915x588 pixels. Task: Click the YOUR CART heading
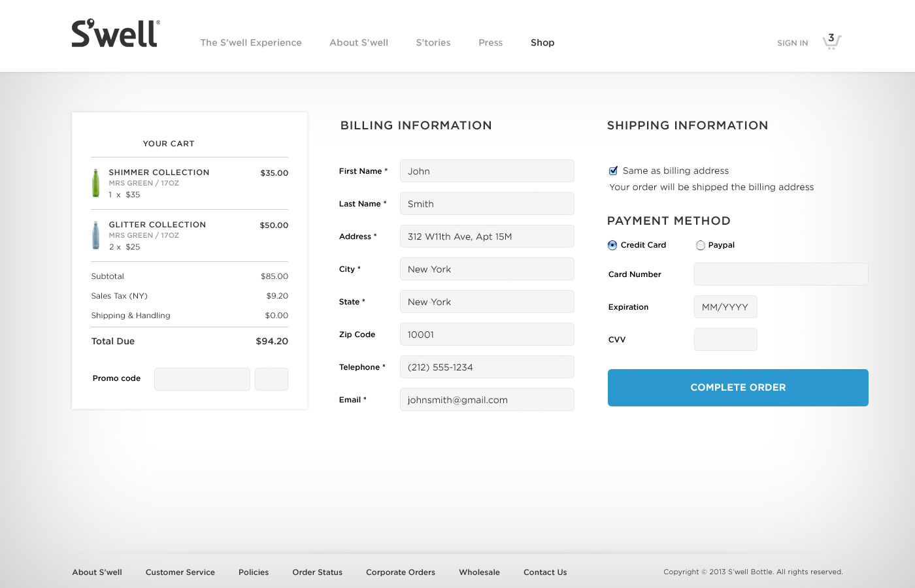(169, 144)
